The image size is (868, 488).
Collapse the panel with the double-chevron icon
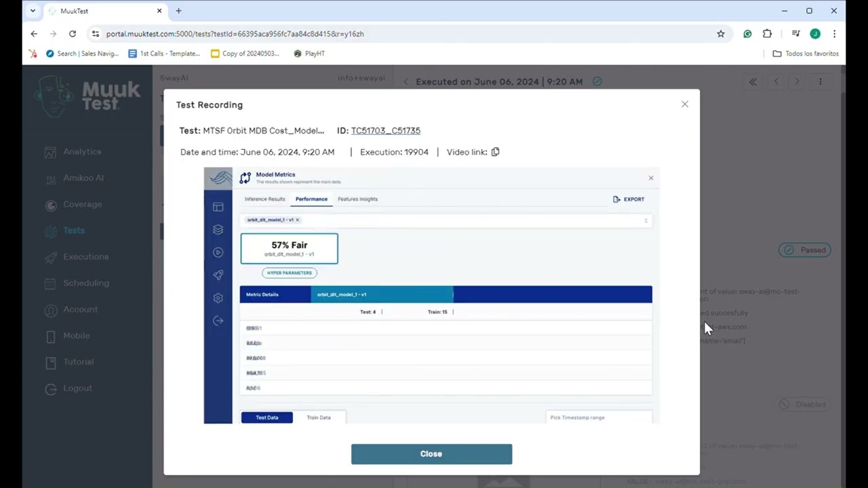click(753, 82)
